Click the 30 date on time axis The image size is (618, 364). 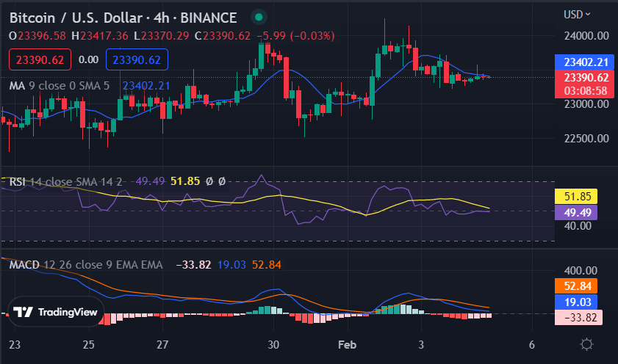coord(274,344)
